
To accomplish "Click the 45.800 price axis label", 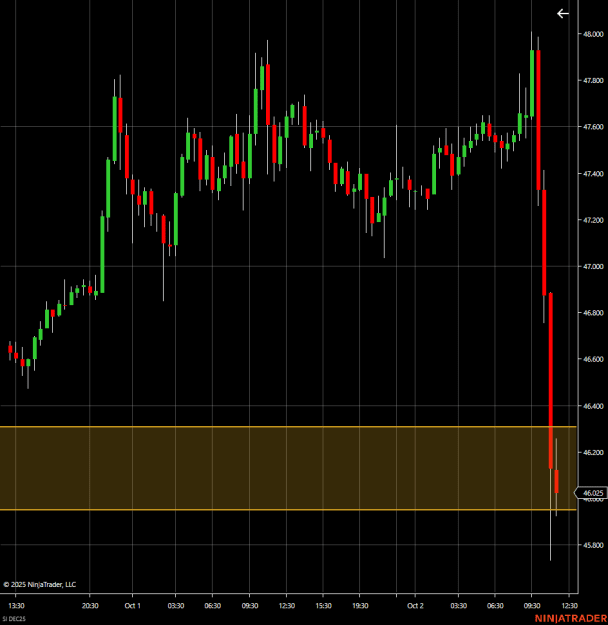I will coord(593,545).
